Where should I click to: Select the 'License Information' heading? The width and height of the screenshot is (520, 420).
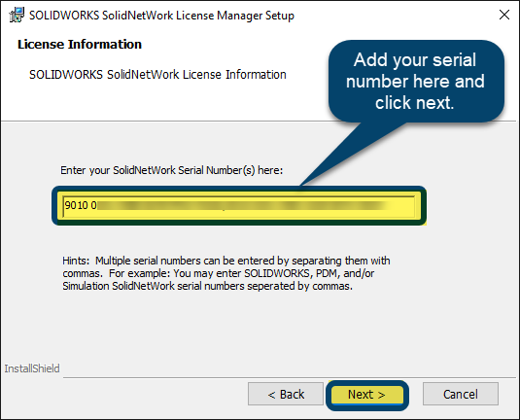click(x=80, y=44)
